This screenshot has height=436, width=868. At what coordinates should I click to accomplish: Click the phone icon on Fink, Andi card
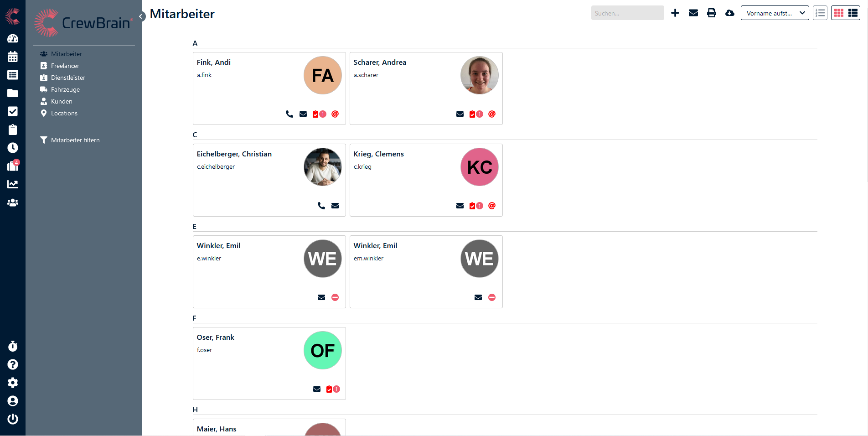pyautogui.click(x=289, y=114)
